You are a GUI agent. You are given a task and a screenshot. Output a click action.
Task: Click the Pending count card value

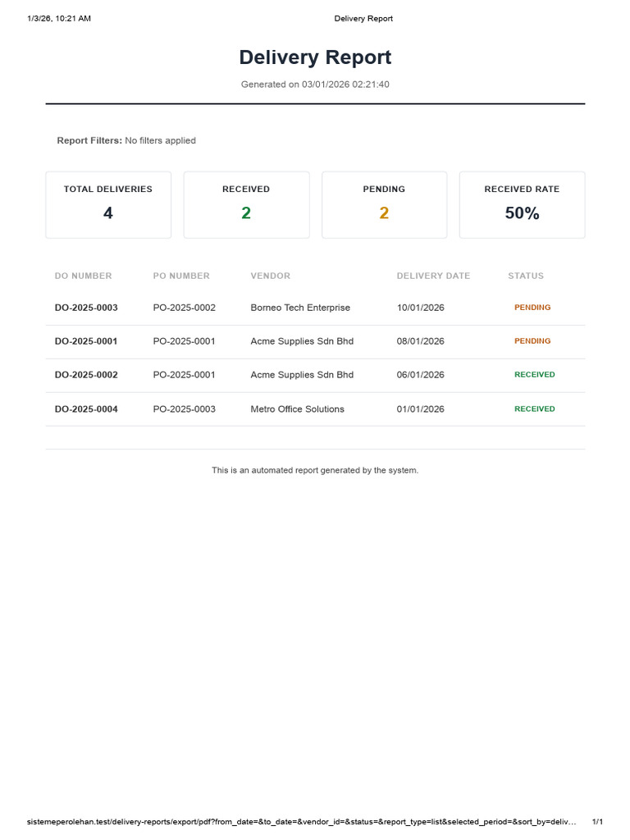(384, 212)
